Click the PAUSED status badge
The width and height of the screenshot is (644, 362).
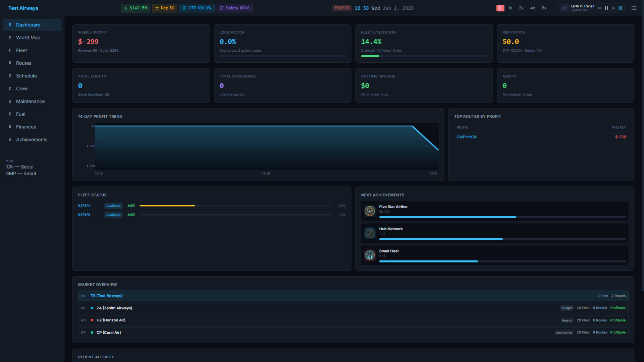342,8
